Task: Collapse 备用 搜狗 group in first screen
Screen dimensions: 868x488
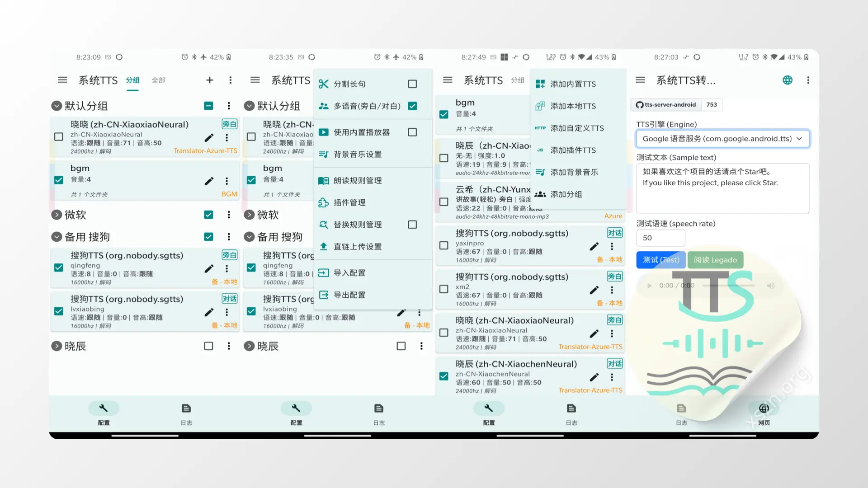Action: (57, 237)
